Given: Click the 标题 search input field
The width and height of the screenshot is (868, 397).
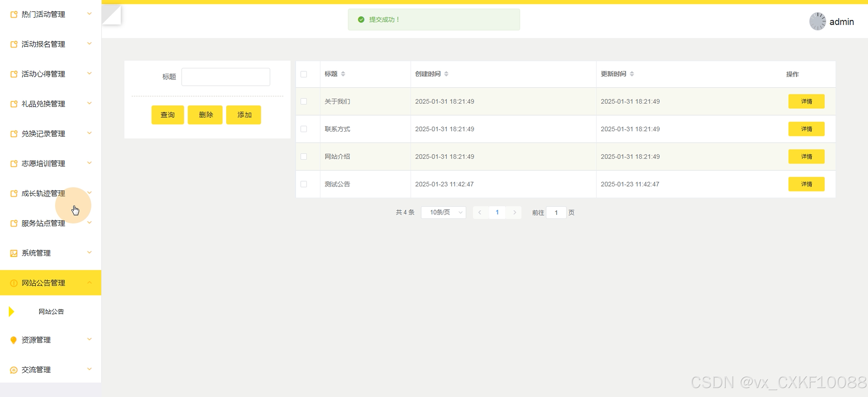Looking at the screenshot, I should (226, 77).
